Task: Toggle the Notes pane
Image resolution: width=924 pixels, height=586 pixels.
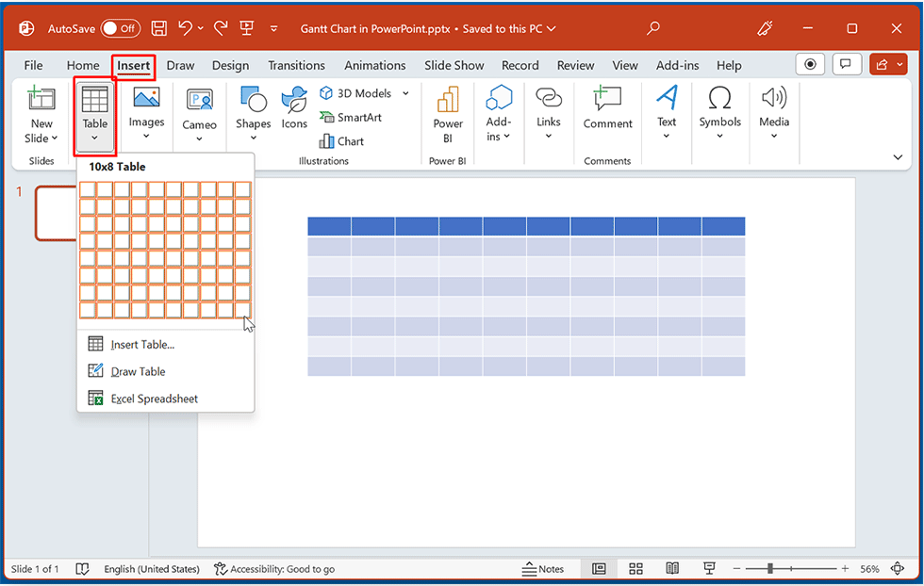Action: (x=543, y=569)
